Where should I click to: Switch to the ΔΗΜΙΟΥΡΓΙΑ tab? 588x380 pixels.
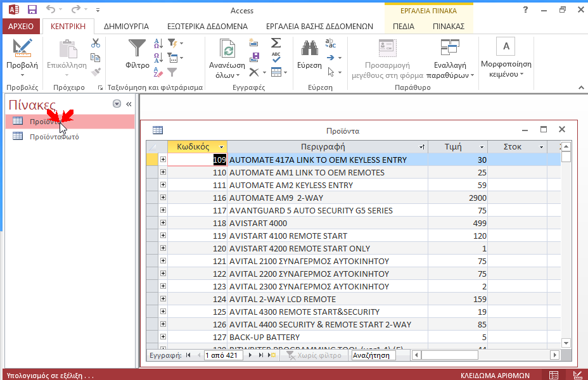click(x=126, y=26)
